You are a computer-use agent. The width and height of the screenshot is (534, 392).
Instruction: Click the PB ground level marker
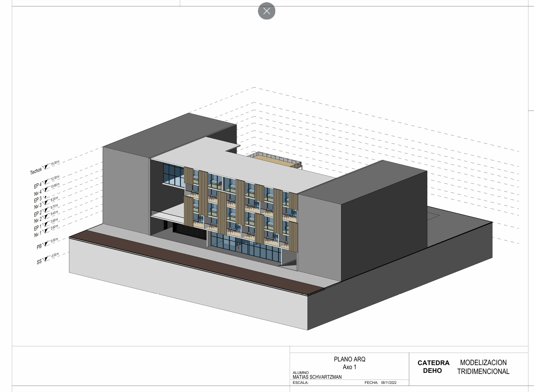click(45, 244)
